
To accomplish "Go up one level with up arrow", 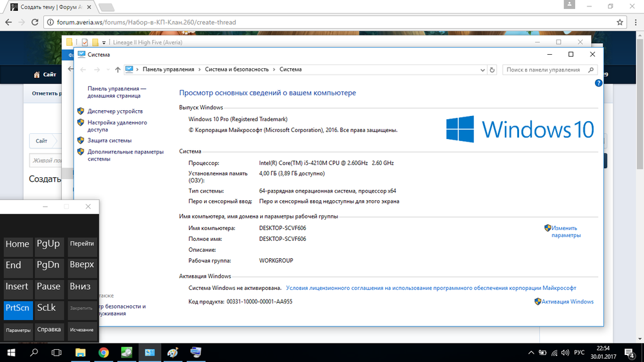I will click(x=117, y=70).
